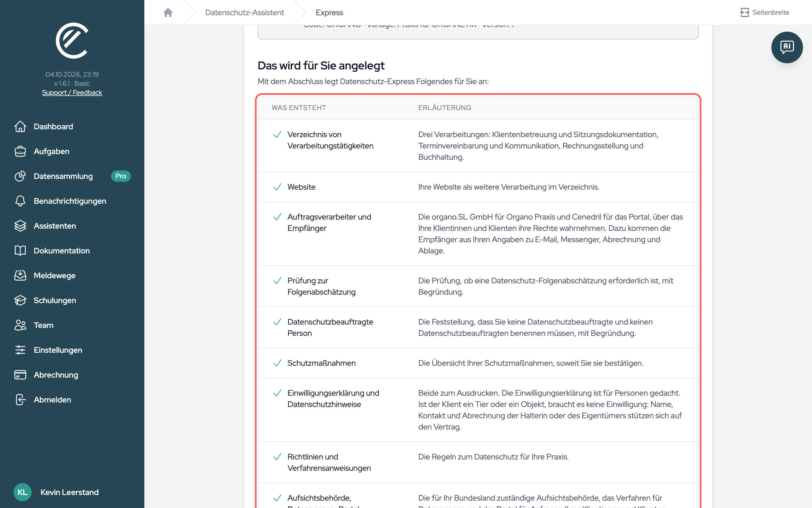The height and width of the screenshot is (508, 812).
Task: Click the 'Schutzmaßnahmen' row label
Action: pos(321,363)
